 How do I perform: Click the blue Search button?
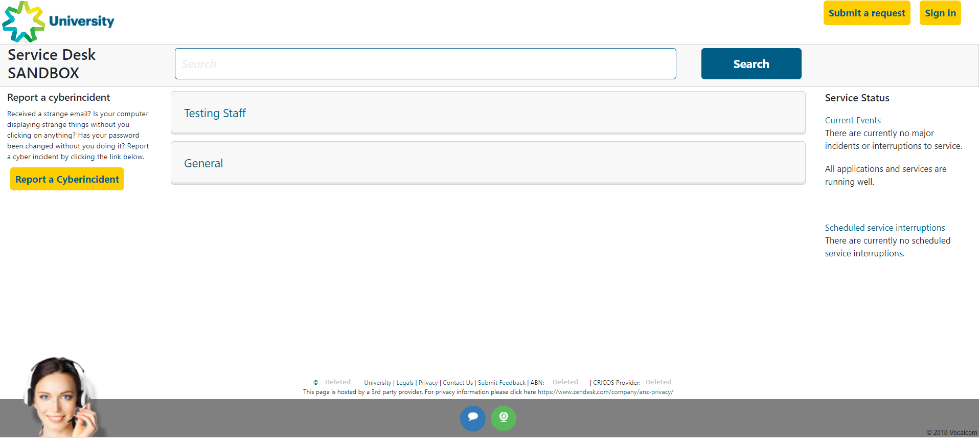click(x=751, y=63)
